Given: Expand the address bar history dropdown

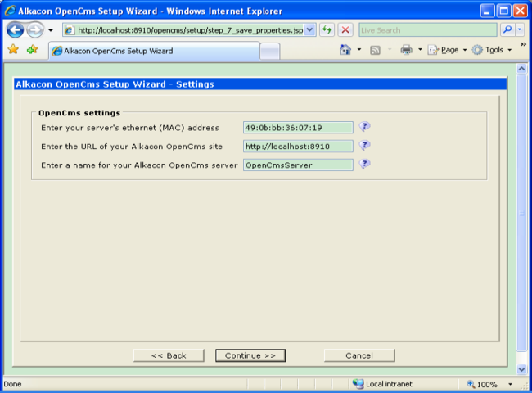Looking at the screenshot, I should tap(309, 29).
